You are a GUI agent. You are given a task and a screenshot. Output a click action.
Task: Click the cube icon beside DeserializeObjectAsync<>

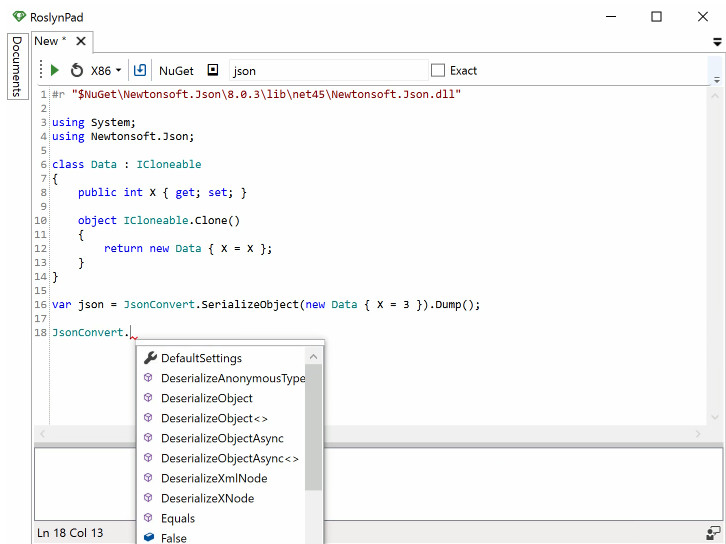click(x=148, y=457)
